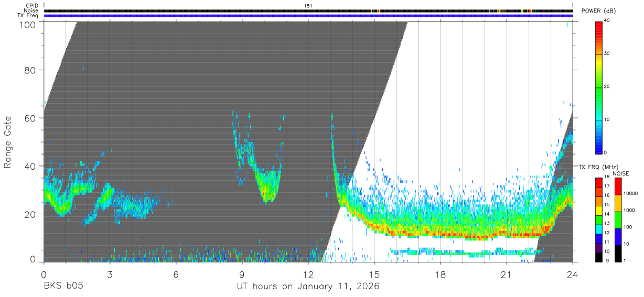Click the 80 tick on Range Gate axis

pyautogui.click(x=30, y=70)
